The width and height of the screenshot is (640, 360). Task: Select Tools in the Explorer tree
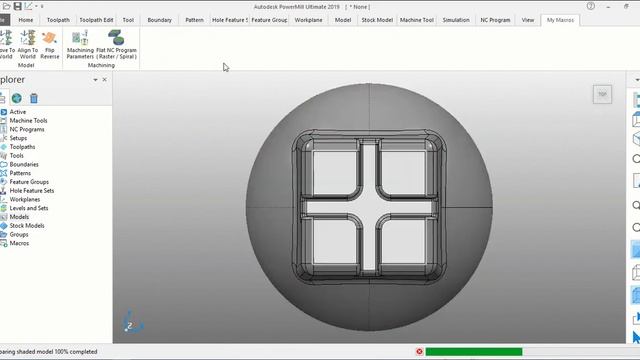(17, 156)
